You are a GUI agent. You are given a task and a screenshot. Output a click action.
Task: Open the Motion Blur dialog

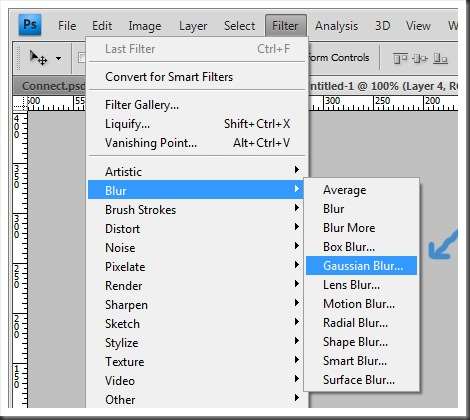(x=362, y=304)
